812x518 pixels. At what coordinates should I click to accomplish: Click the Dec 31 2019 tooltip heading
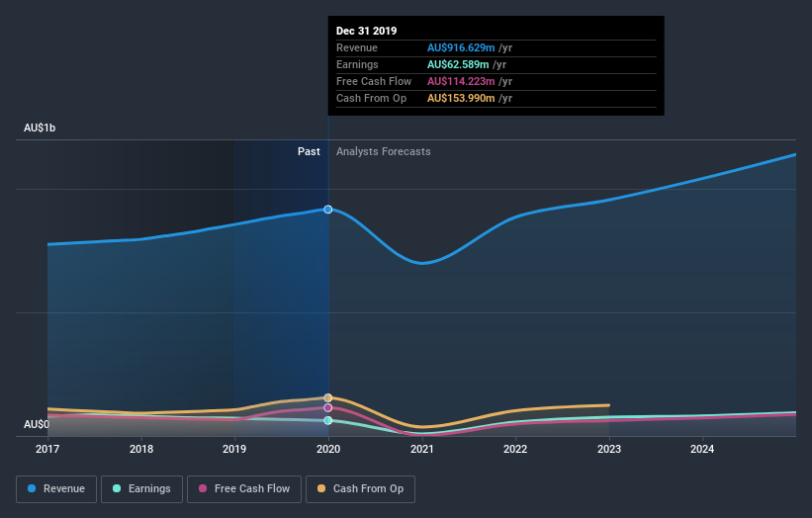(x=366, y=31)
